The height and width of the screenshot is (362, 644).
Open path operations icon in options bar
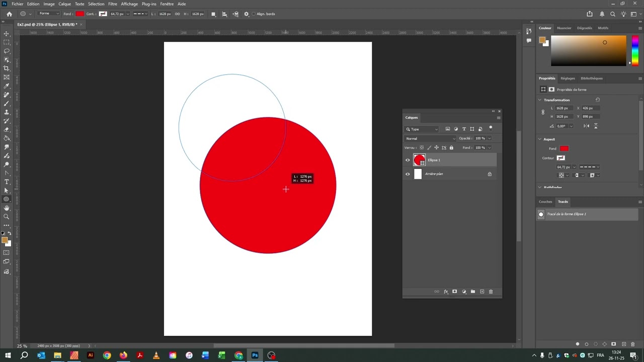213,14
